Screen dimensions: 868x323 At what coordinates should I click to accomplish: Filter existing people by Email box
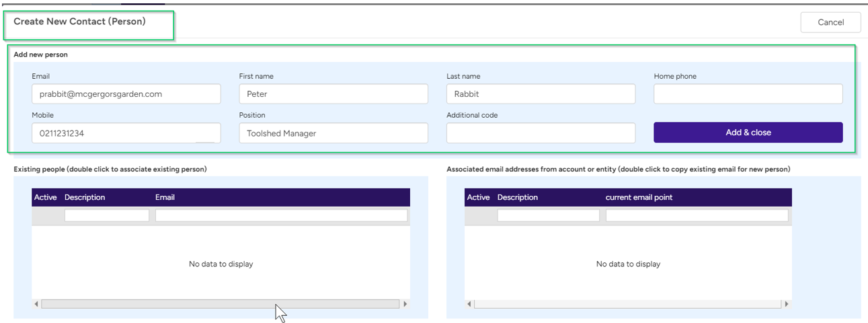pyautogui.click(x=281, y=215)
